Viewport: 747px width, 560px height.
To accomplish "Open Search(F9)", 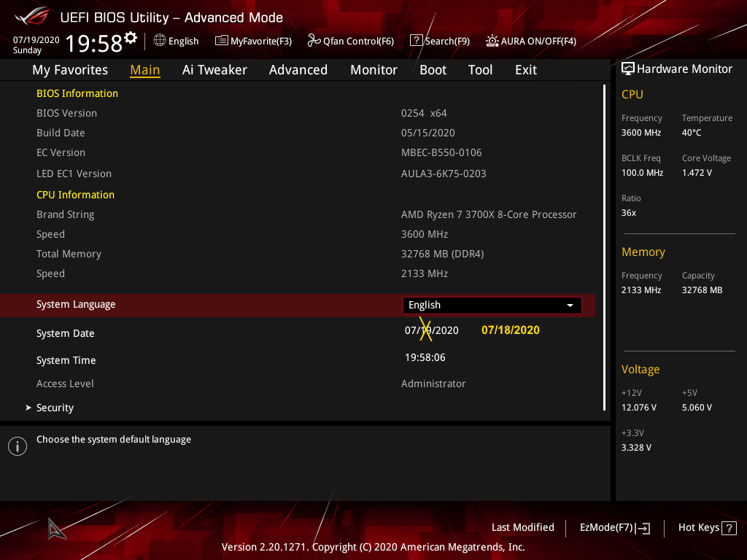I will pos(440,41).
